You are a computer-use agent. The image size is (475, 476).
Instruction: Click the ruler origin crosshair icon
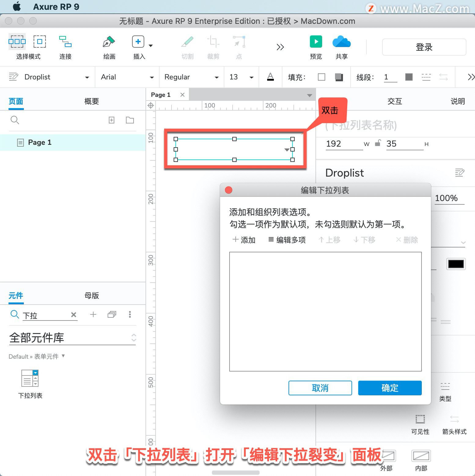coord(151,106)
